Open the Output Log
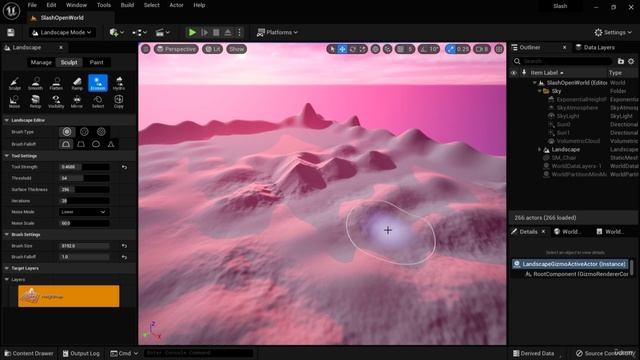 pyautogui.click(x=81, y=353)
